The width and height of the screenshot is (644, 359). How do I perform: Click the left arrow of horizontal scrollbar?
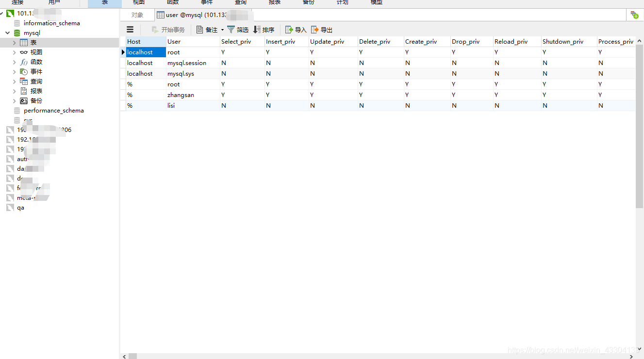click(124, 356)
